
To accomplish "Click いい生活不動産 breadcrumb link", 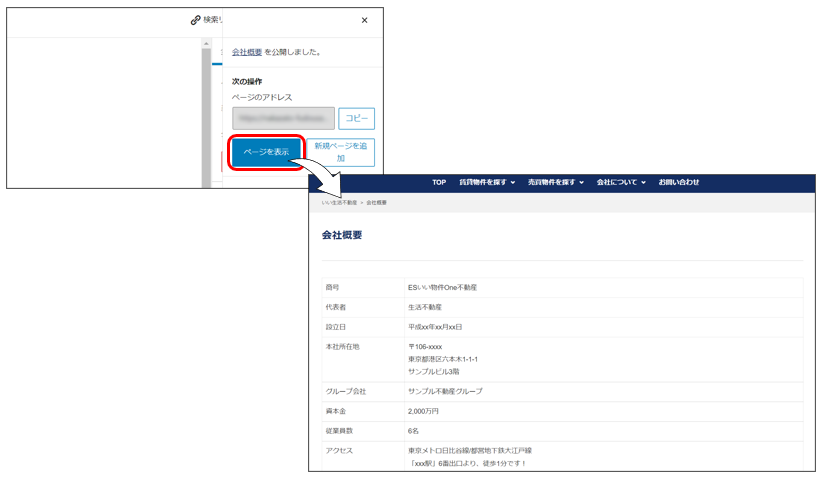I will (x=338, y=202).
